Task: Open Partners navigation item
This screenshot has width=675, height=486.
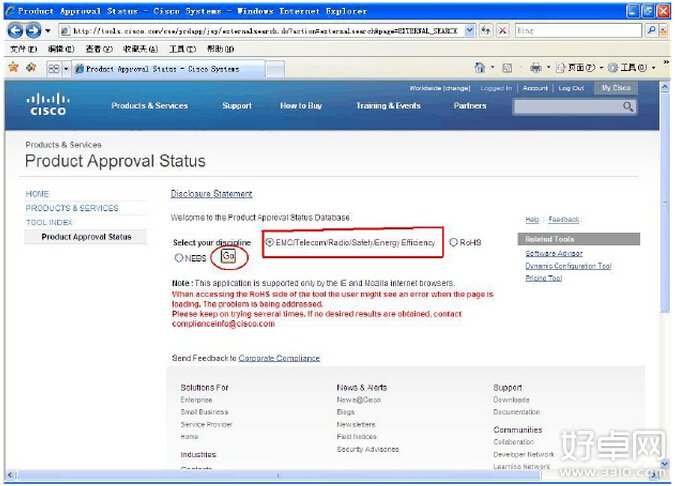Action: pos(470,105)
